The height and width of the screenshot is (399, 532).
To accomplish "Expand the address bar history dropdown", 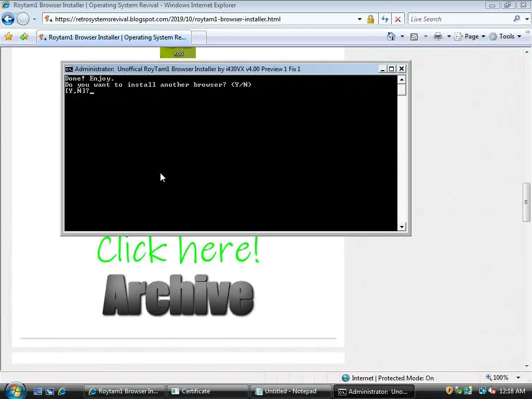I will coord(360,19).
